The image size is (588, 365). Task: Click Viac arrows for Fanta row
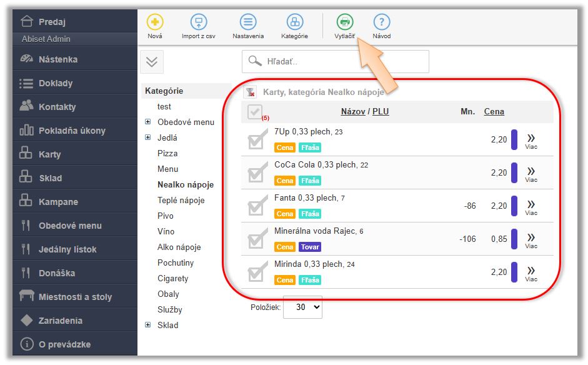[x=531, y=204]
